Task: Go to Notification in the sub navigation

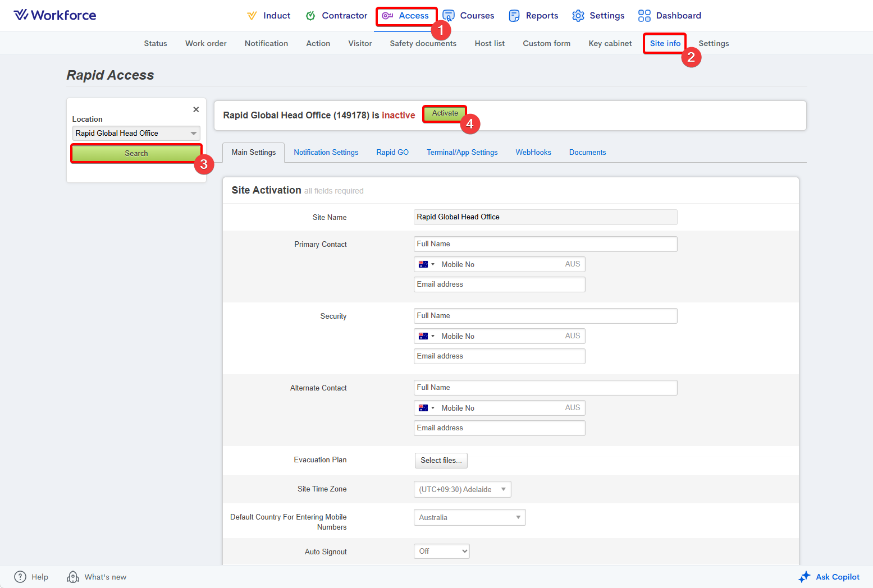Action: tap(266, 43)
